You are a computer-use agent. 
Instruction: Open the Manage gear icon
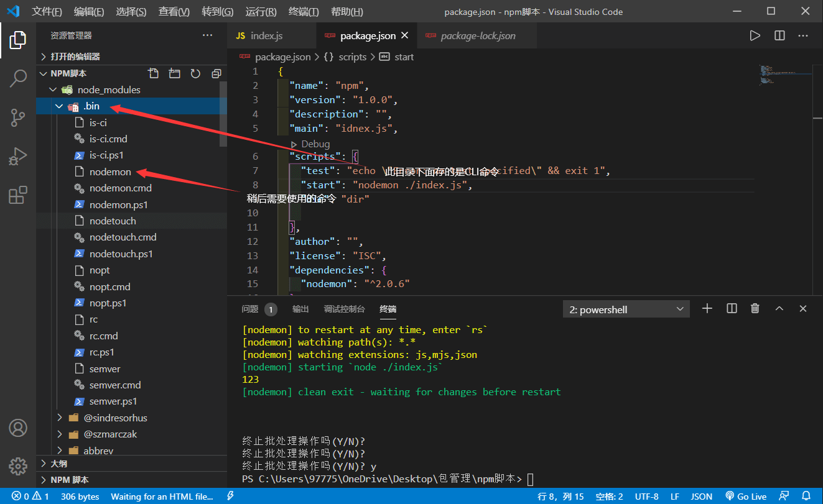tap(18, 466)
